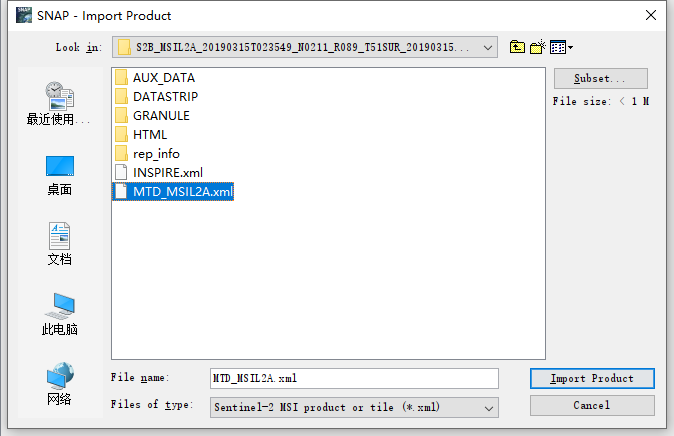674x436 pixels.
Task: Select the INSPIRE.xml file
Action: (x=159, y=172)
